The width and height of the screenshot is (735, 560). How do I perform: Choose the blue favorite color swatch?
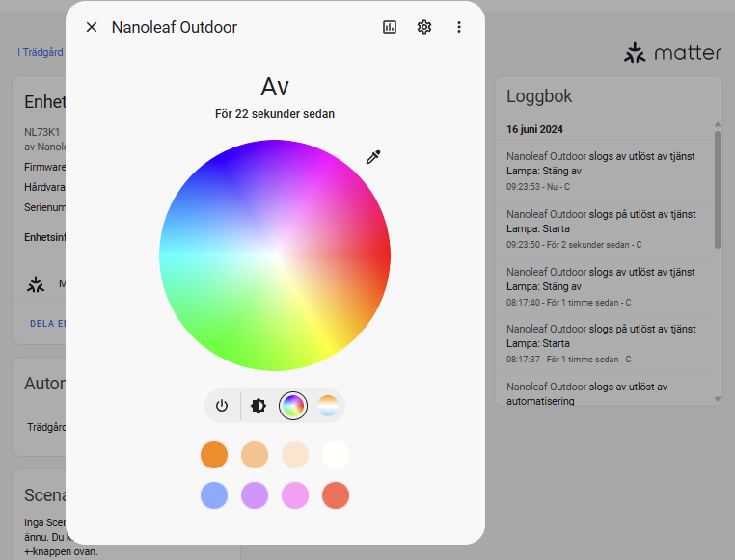(214, 495)
